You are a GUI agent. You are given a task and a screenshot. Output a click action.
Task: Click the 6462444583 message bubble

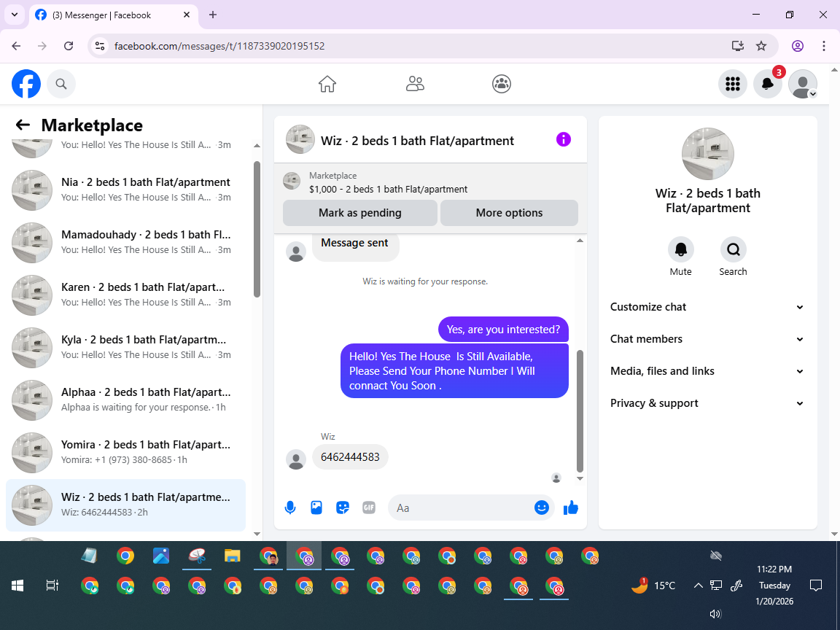pos(350,457)
